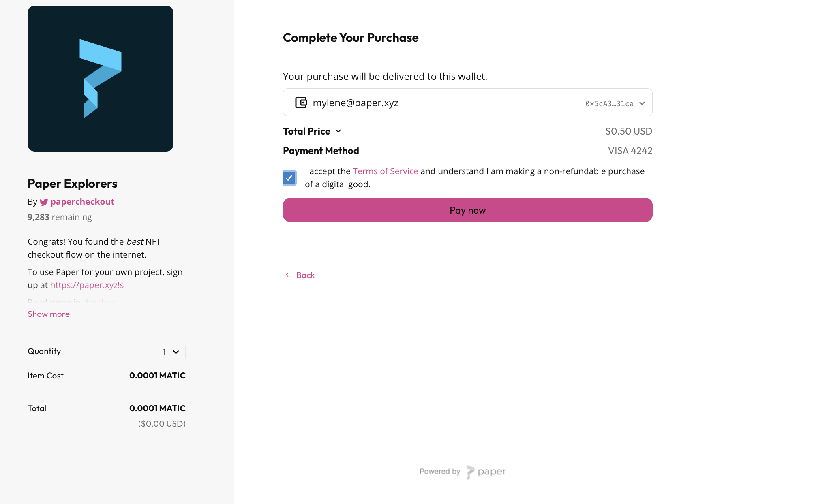Go Back to the previous step
The width and height of the screenshot is (831, 504).
pos(305,275)
